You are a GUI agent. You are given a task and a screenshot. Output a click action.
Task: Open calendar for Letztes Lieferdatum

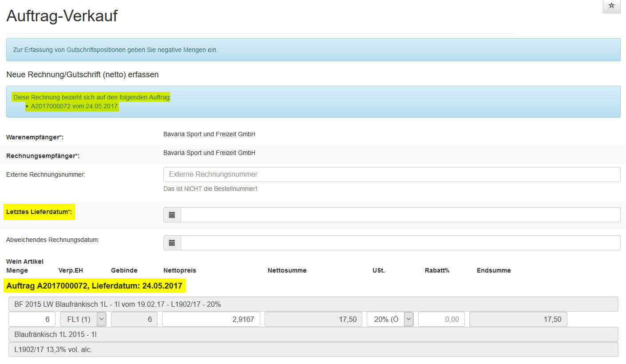tap(172, 215)
